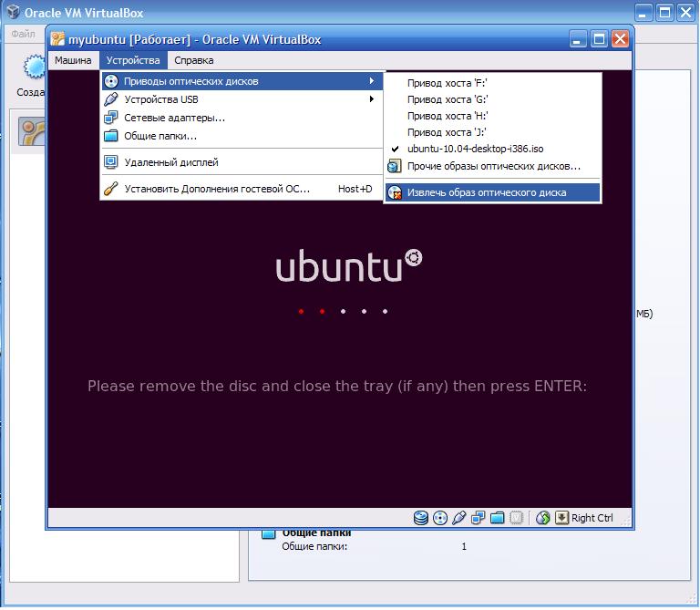Click the shared folders status bar icon

pyautogui.click(x=497, y=518)
